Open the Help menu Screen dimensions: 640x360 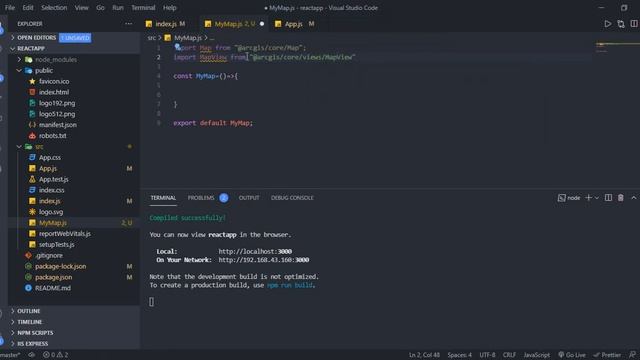point(170,8)
